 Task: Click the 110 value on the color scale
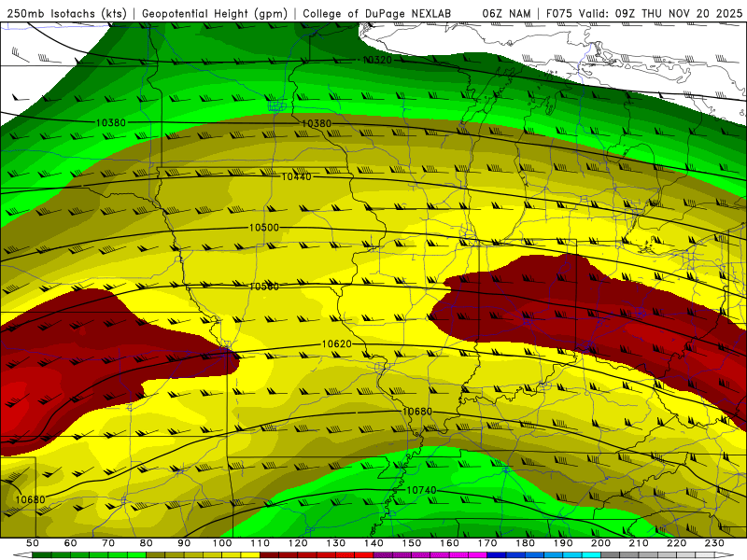pyautogui.click(x=261, y=543)
